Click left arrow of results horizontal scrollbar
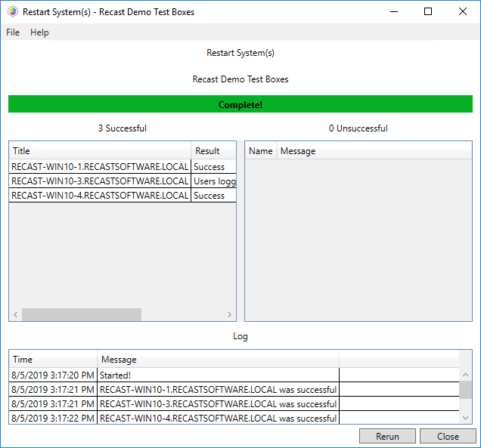The image size is (481, 448). (x=16, y=314)
